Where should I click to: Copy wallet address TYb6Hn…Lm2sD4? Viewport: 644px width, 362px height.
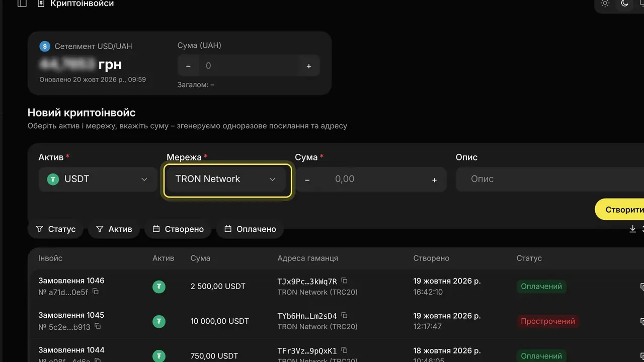tap(345, 316)
